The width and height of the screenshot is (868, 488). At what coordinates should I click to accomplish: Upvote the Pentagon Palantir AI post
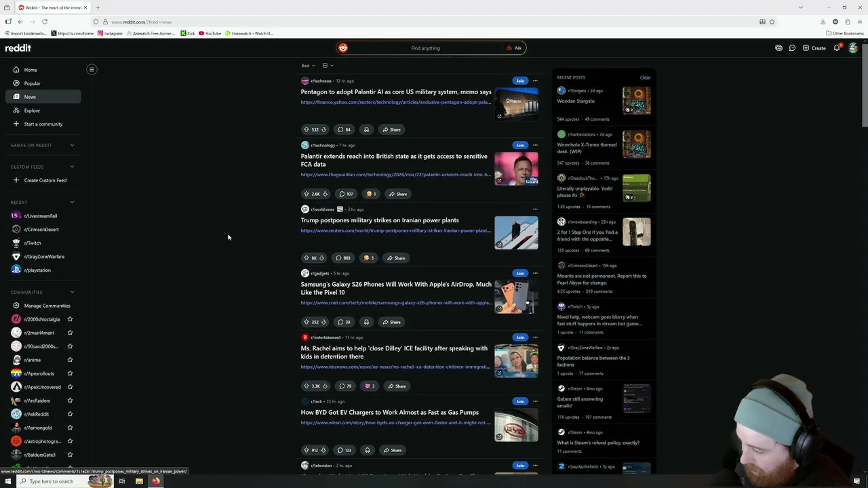(307, 129)
